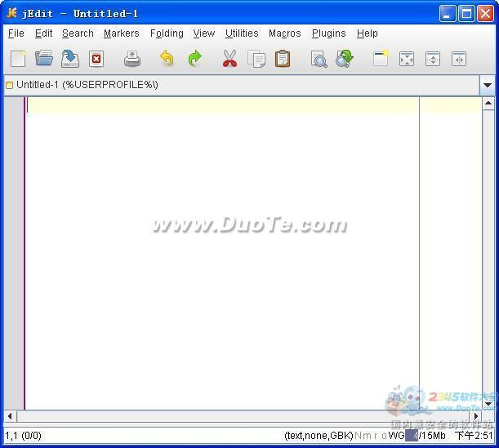
Task: Close buffer with red X icon
Action: pyautogui.click(x=96, y=59)
